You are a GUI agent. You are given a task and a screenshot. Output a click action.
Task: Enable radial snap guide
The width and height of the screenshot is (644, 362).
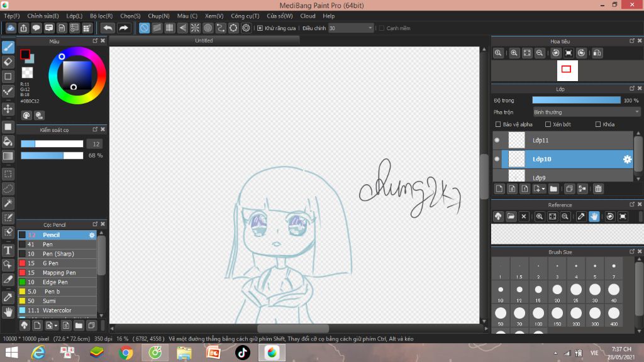pyautogui.click(x=195, y=28)
